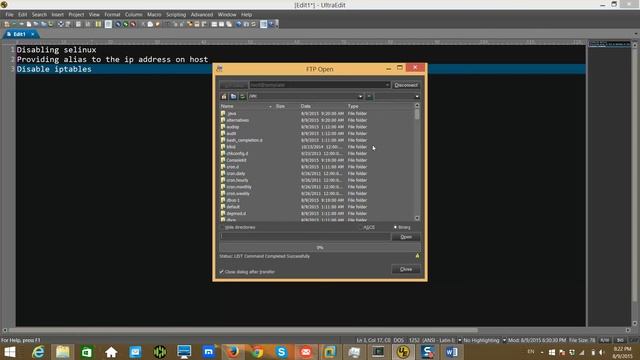Click the yellow status log icon in FTP dialog
This screenshot has width=640, height=360.
click(x=417, y=256)
